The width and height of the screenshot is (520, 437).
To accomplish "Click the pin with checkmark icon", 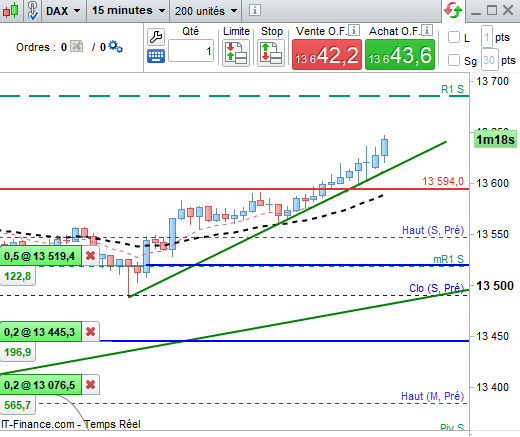I will [x=32, y=11].
